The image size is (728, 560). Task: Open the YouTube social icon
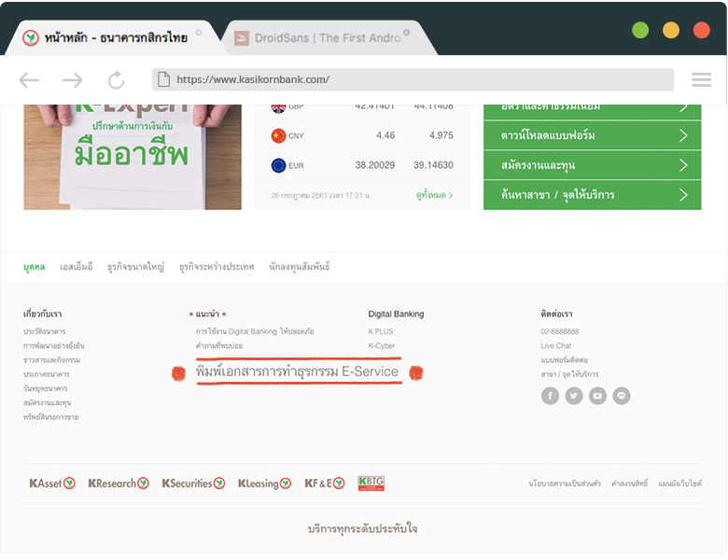[x=597, y=396]
